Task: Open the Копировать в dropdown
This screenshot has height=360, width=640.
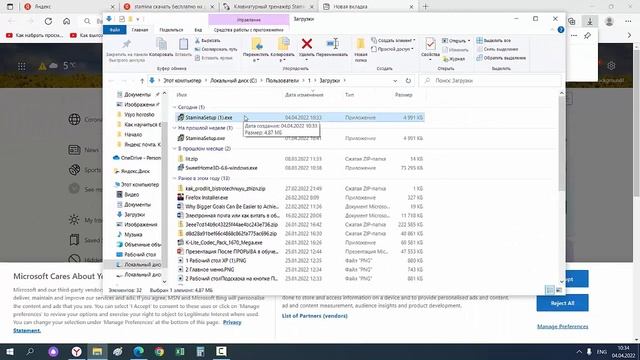Action: coord(282,60)
